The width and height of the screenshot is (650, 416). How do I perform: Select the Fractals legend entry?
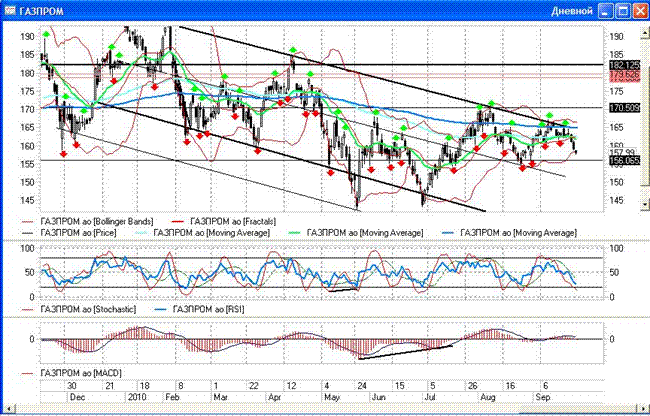point(223,222)
